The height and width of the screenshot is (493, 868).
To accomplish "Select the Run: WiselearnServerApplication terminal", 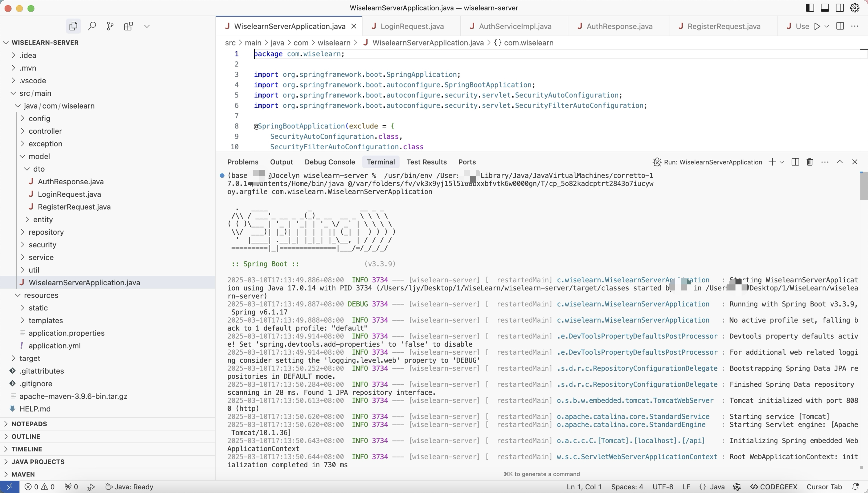I will pyautogui.click(x=707, y=162).
